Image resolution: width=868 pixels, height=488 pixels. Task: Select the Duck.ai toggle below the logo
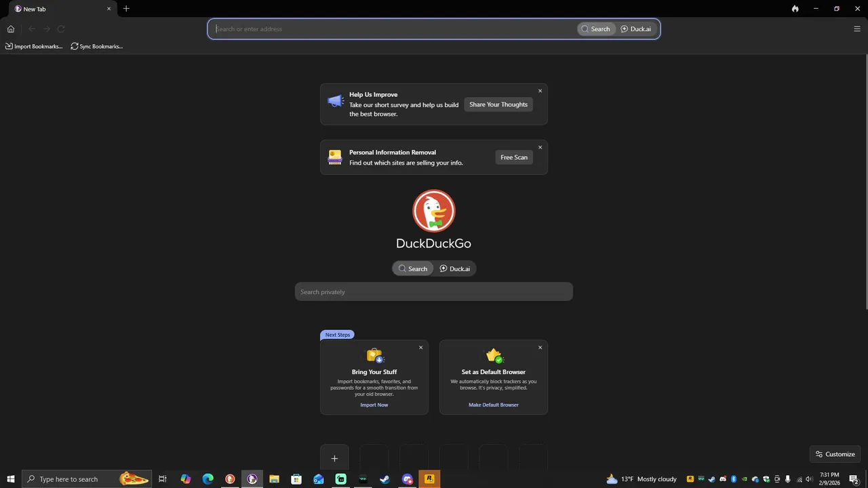[454, 268]
